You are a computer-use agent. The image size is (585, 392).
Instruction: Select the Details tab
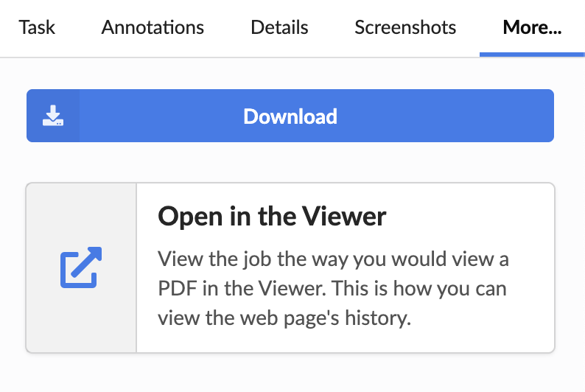pyautogui.click(x=279, y=27)
